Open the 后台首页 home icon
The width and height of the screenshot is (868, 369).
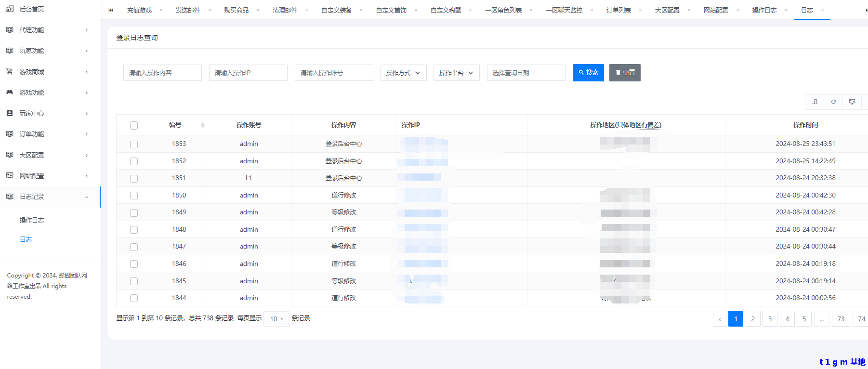pos(10,9)
